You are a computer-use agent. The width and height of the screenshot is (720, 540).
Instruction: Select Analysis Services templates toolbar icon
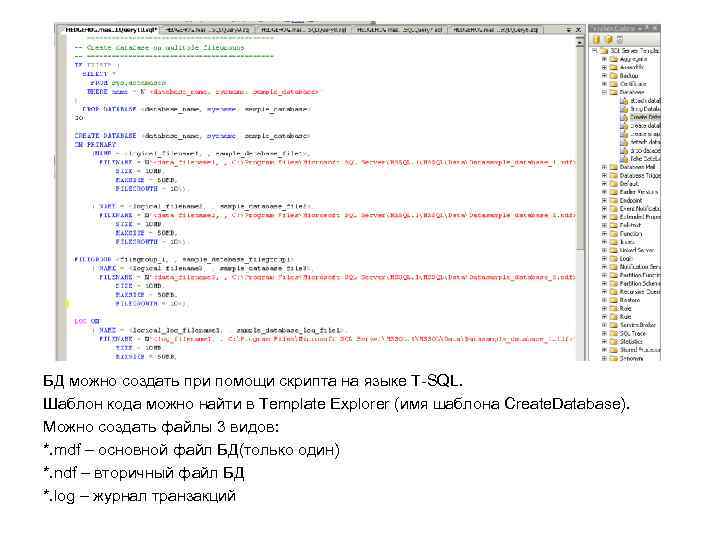tap(608, 39)
